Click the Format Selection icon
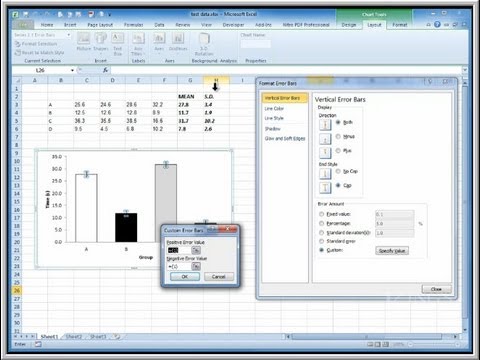This screenshot has height=360, width=480. tap(18, 44)
